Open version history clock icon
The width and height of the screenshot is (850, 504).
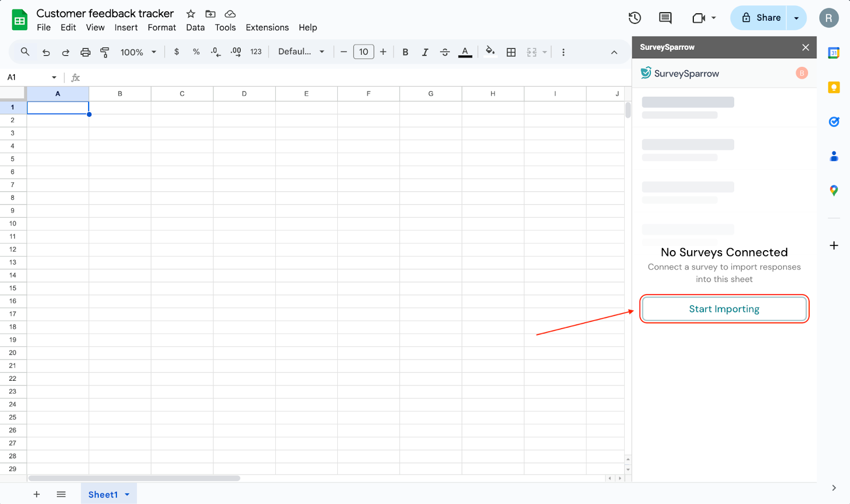coord(634,18)
